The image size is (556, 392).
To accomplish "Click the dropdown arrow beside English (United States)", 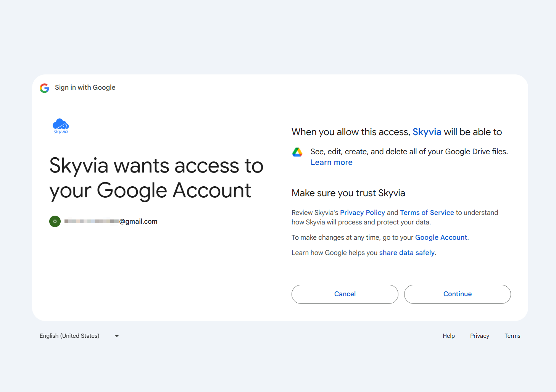I will pyautogui.click(x=117, y=336).
